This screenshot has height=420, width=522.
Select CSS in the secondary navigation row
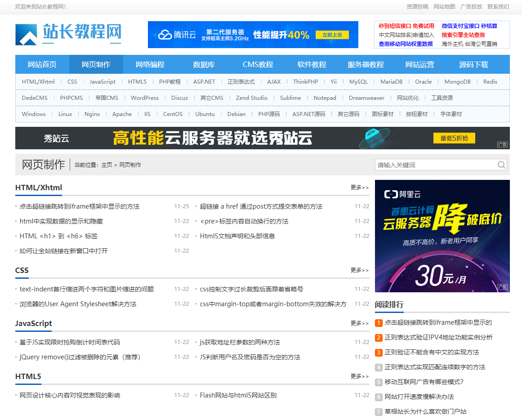pyautogui.click(x=72, y=81)
